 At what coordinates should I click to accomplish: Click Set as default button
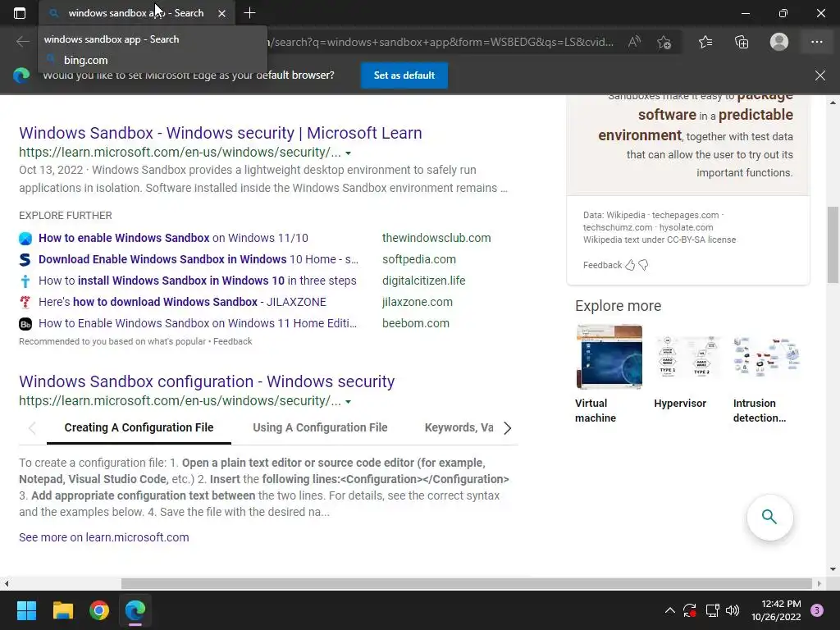(404, 75)
